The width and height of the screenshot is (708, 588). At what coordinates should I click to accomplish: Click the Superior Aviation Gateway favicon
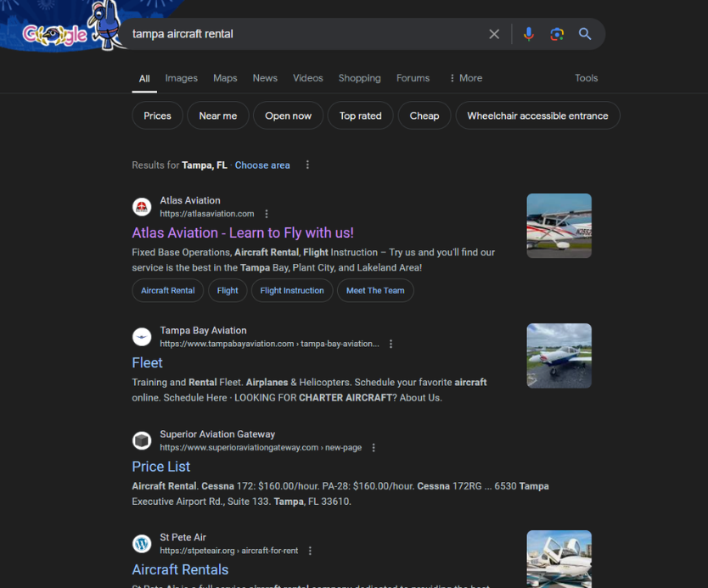tap(142, 440)
